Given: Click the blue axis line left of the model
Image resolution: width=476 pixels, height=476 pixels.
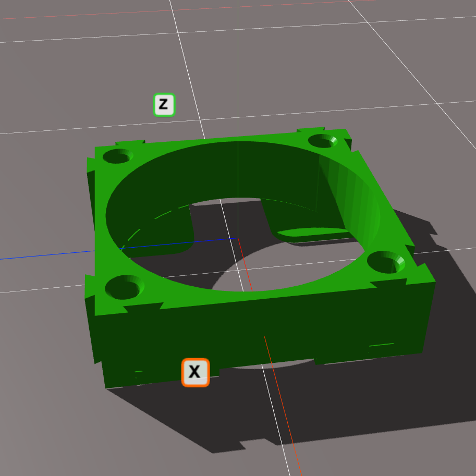Looking at the screenshot, I should tap(42, 255).
